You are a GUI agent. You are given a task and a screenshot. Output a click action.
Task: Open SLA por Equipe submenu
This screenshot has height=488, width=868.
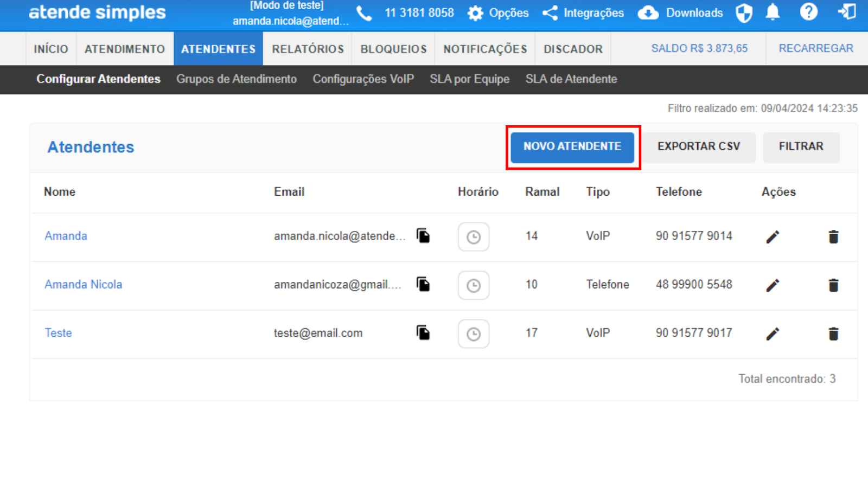coord(469,79)
